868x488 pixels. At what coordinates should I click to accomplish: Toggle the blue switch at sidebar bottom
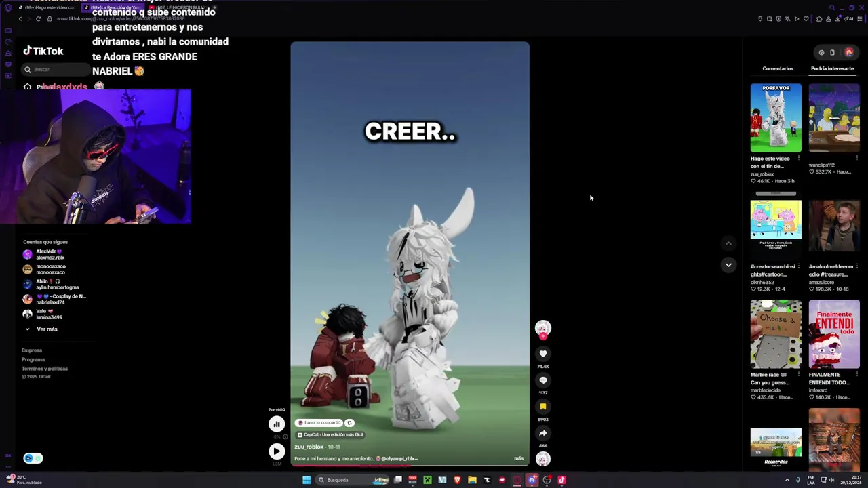tap(33, 458)
